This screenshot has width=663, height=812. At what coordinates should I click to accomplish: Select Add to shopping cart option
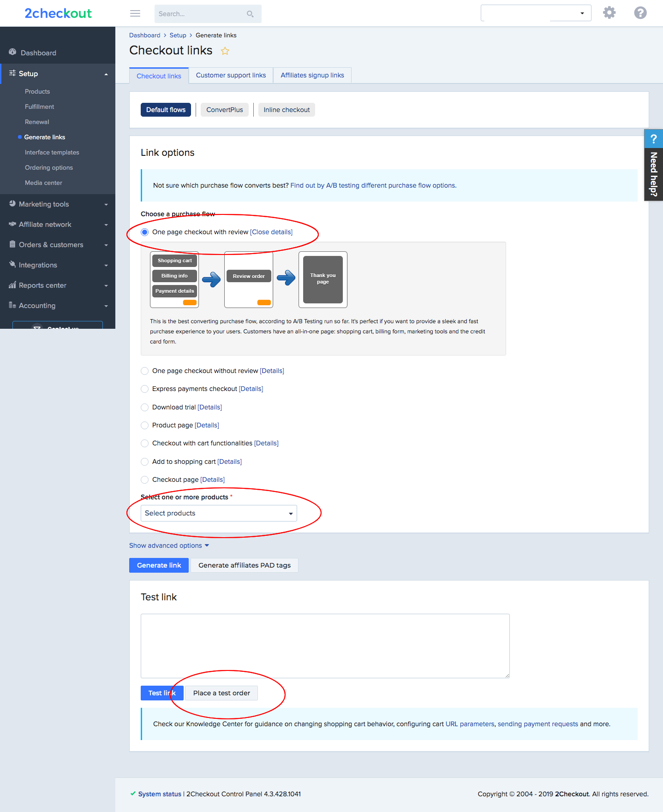(x=144, y=462)
